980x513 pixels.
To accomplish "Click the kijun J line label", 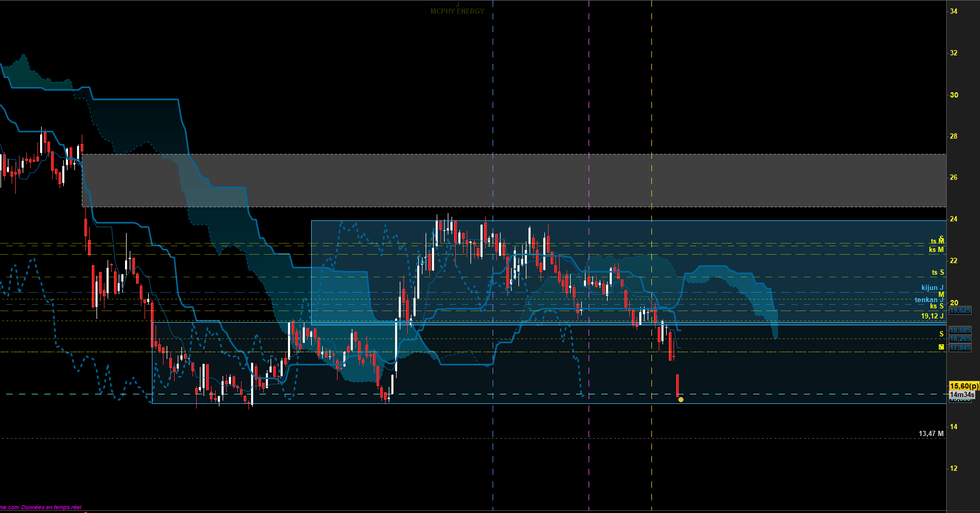I will (x=933, y=287).
